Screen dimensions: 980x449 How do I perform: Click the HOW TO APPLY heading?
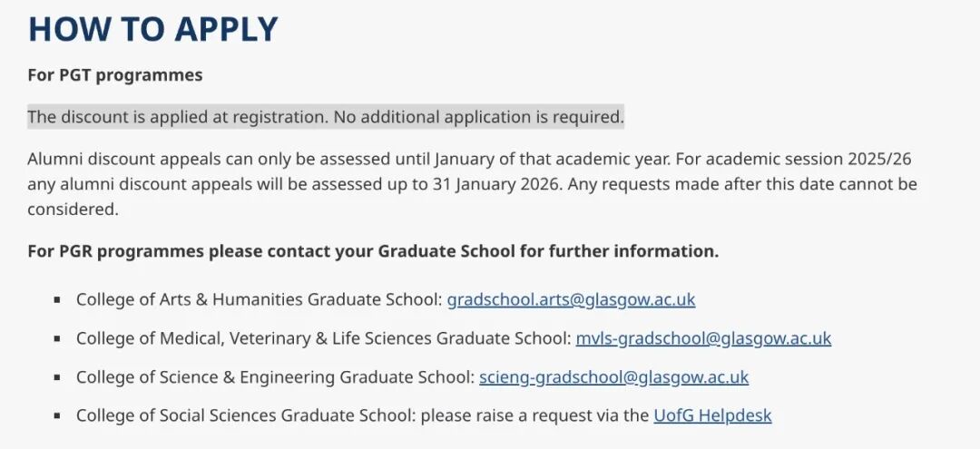(152, 29)
